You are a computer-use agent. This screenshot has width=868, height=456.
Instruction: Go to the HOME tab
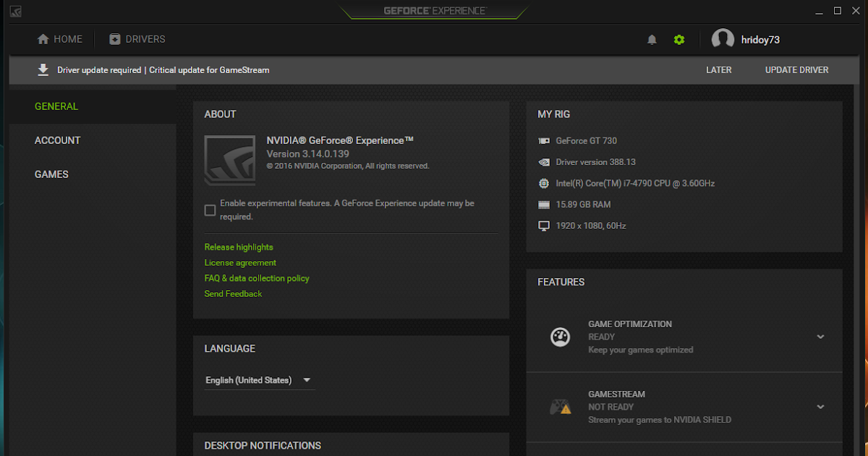click(60, 39)
